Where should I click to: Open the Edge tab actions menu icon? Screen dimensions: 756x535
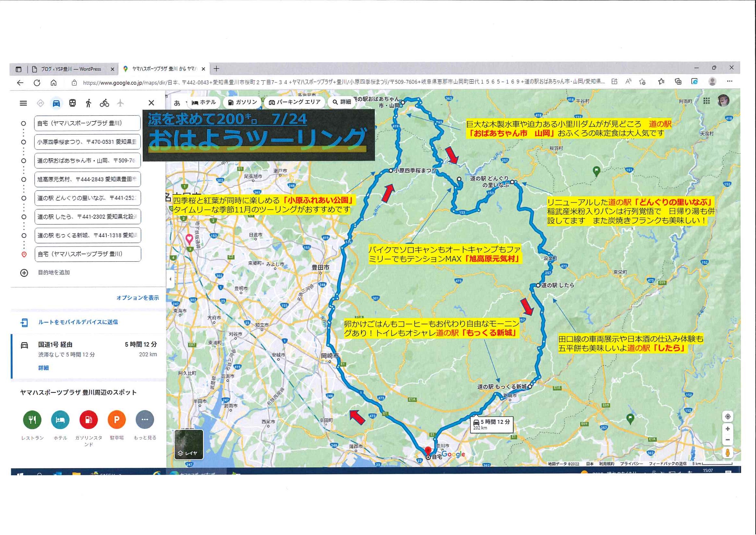pyautogui.click(x=18, y=69)
